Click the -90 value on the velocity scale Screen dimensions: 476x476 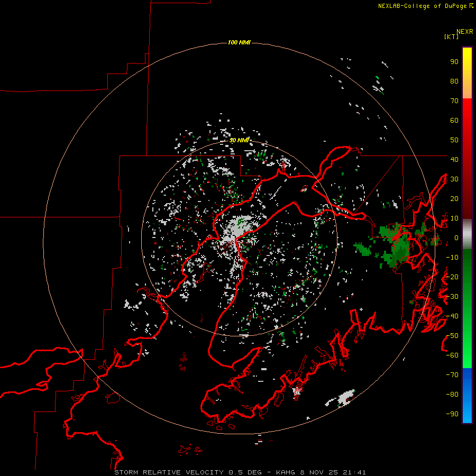coord(452,414)
